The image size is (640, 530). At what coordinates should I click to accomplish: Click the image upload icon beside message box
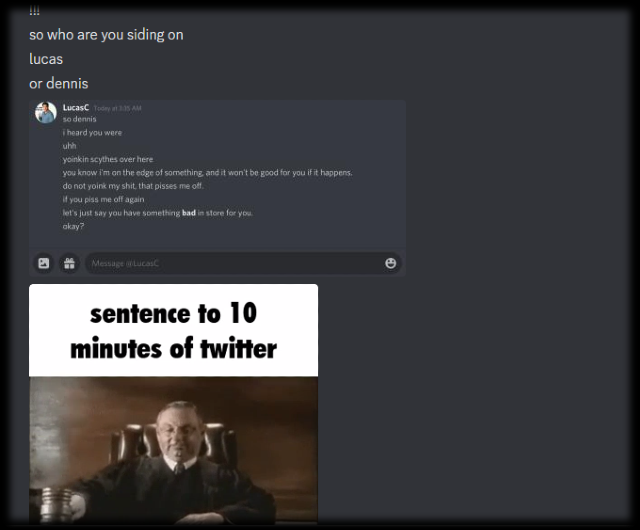click(x=44, y=263)
